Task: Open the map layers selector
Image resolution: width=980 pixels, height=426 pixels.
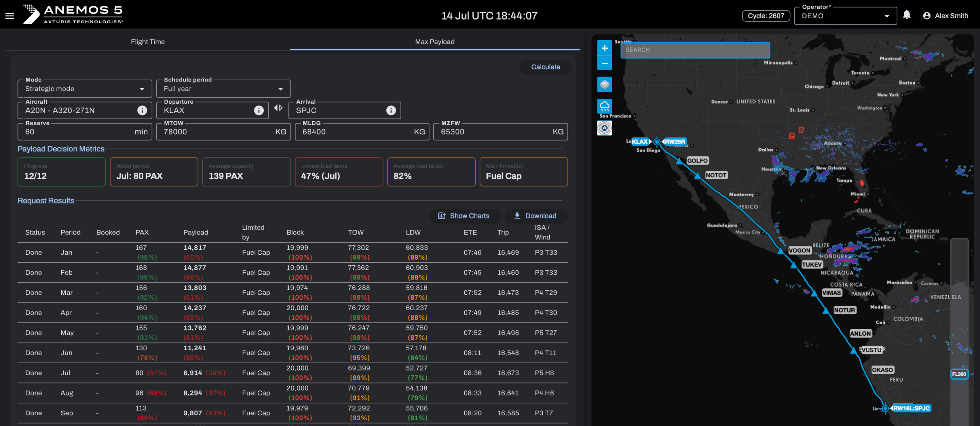Action: point(604,85)
